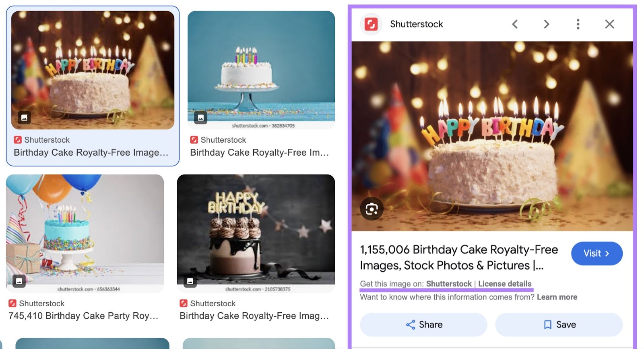The width and height of the screenshot is (644, 349).
Task: Close the image preview panel
Action: (609, 24)
